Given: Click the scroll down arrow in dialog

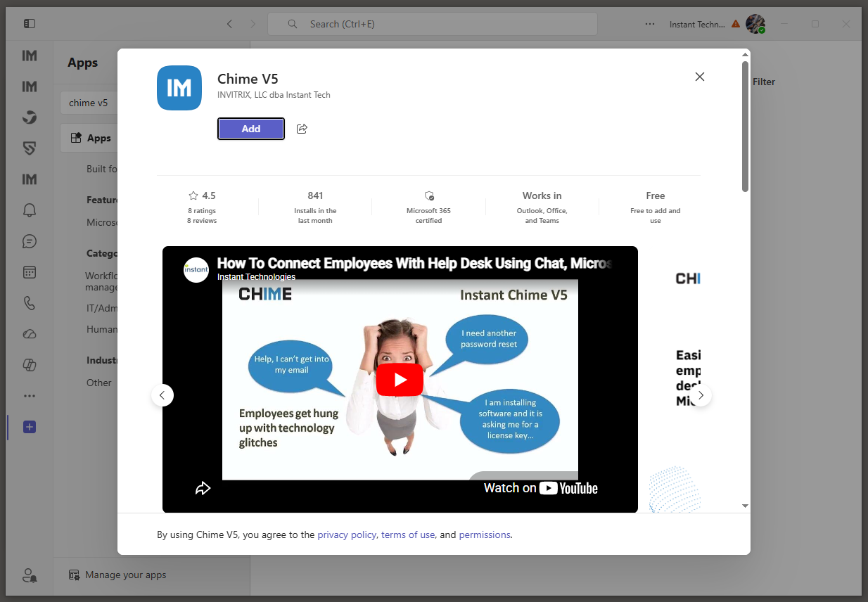Looking at the screenshot, I should tap(745, 506).
